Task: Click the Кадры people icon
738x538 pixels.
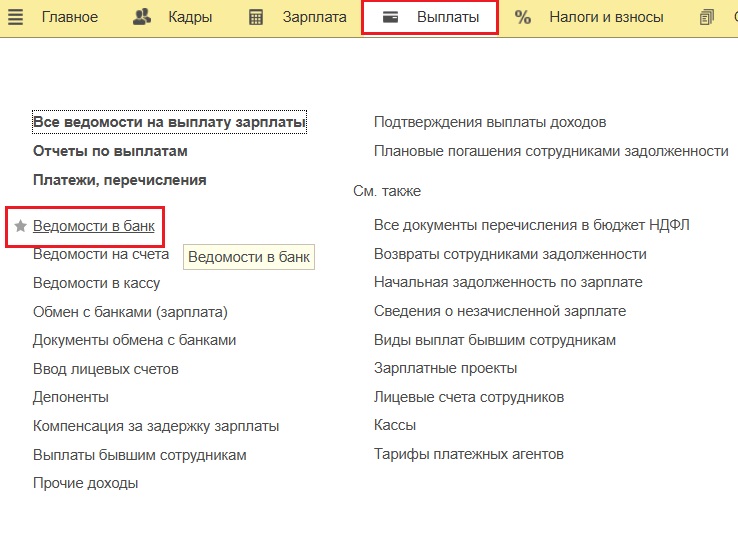Action: pyautogui.click(x=142, y=17)
